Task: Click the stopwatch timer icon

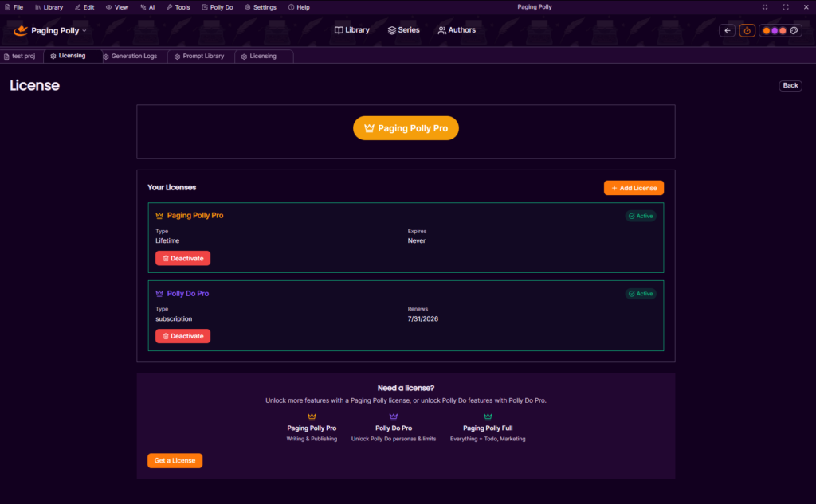Action: coord(747,30)
